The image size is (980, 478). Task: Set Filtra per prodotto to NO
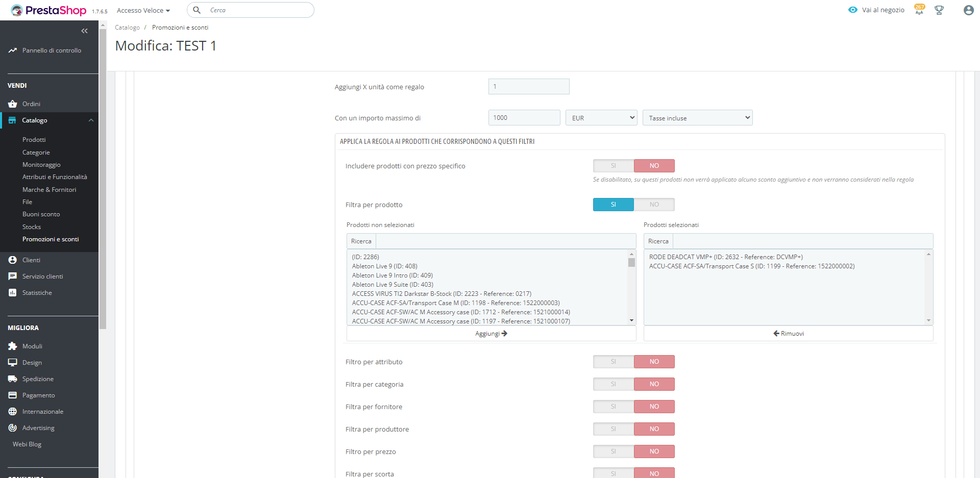(x=654, y=205)
